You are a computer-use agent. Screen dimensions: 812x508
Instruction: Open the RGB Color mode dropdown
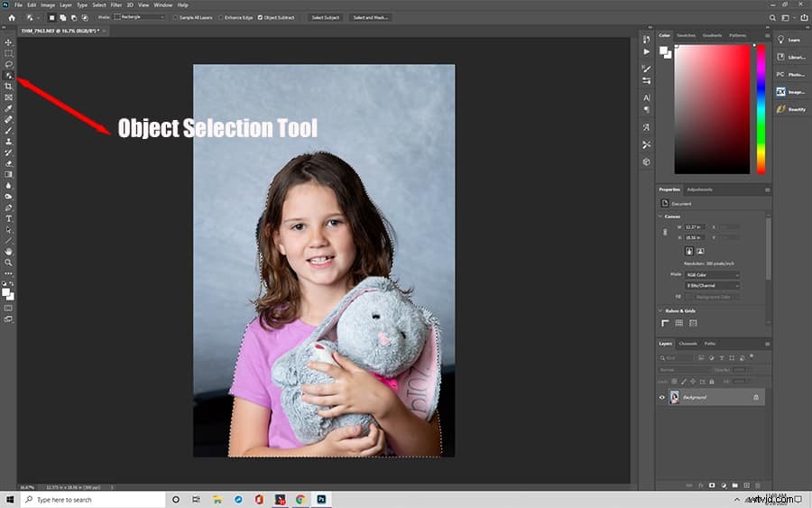click(712, 275)
